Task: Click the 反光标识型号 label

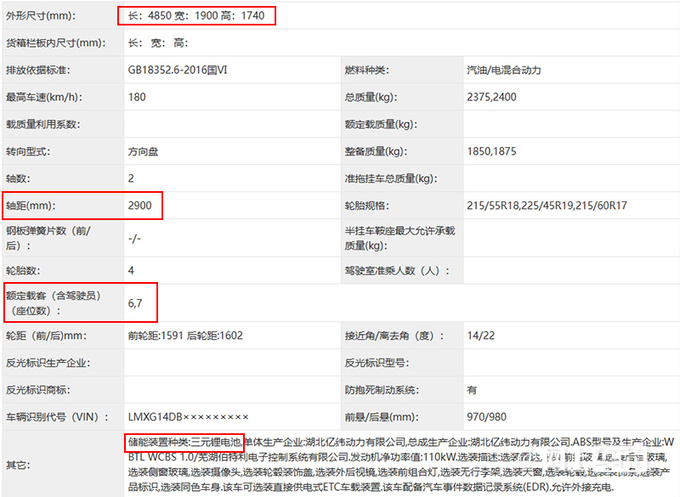Action: [377, 363]
